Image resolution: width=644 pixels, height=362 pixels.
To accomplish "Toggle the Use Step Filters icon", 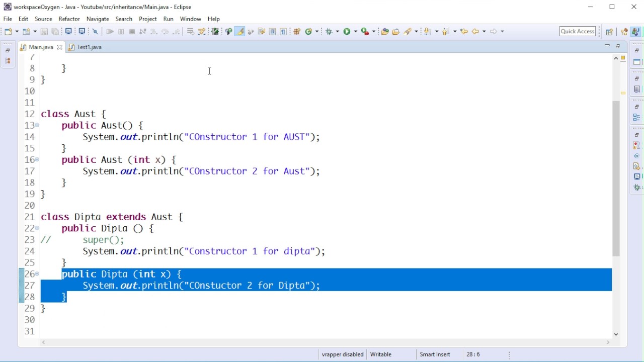I will pyautogui.click(x=202, y=31).
